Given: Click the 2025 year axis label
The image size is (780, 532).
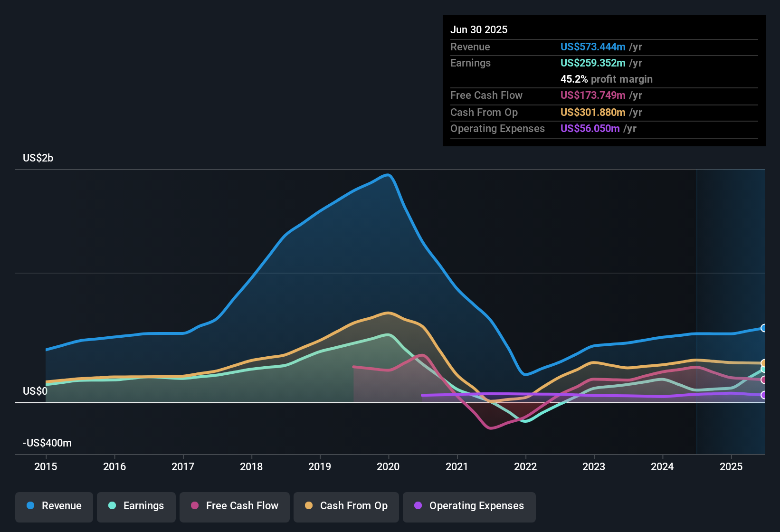Looking at the screenshot, I should pyautogui.click(x=731, y=467).
